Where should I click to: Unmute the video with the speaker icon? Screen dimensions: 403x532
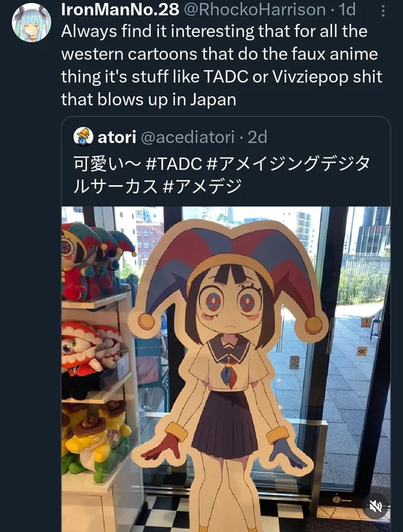pyautogui.click(x=375, y=507)
